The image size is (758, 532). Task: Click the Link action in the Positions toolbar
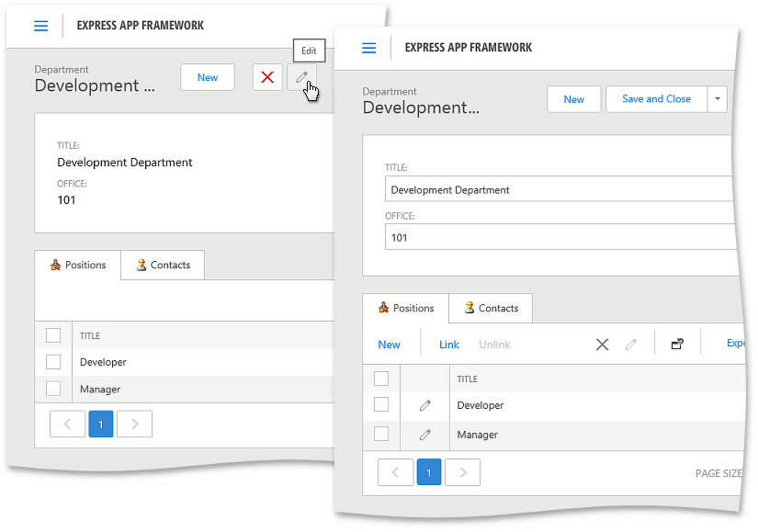[449, 345]
